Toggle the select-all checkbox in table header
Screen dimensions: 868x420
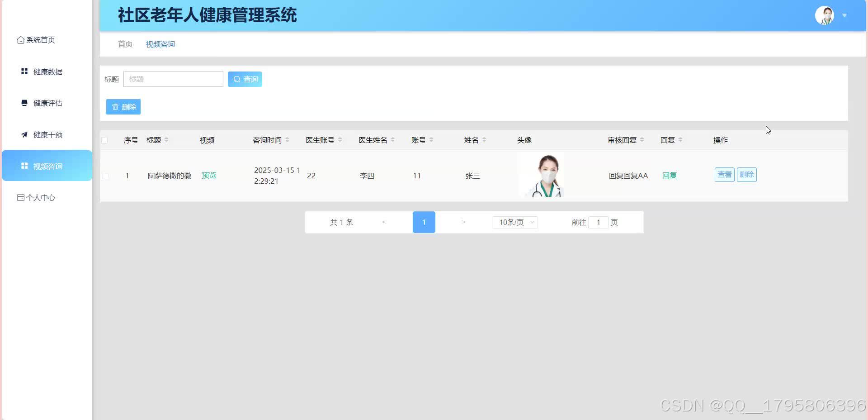(x=104, y=140)
